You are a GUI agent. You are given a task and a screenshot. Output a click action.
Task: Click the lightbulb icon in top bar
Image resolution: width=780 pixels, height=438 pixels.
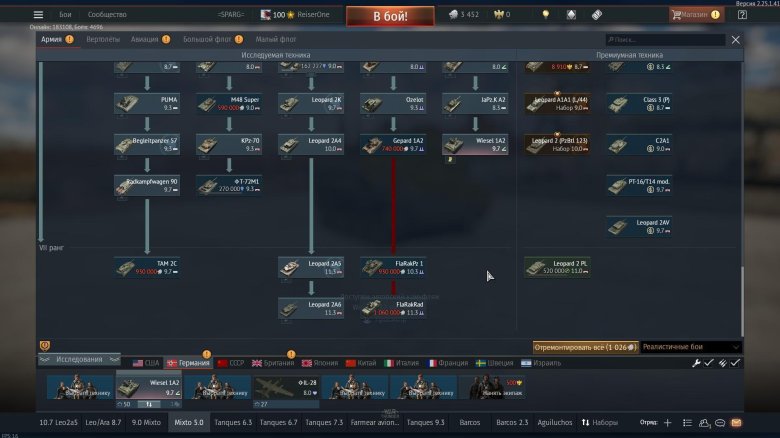point(545,15)
